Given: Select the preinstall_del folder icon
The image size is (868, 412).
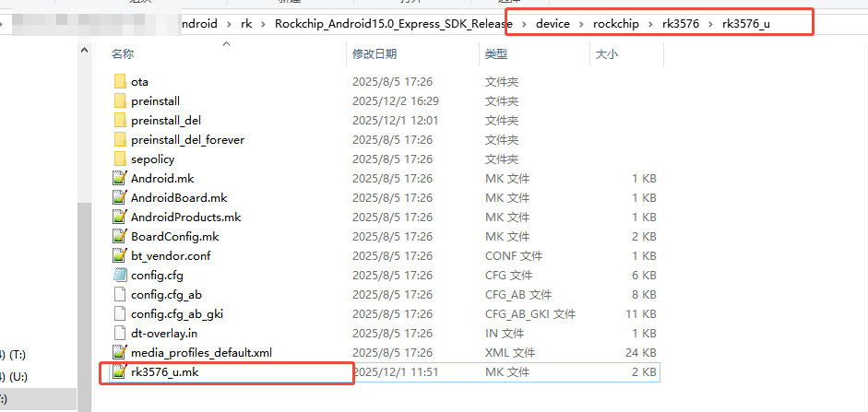Looking at the screenshot, I should (x=120, y=121).
